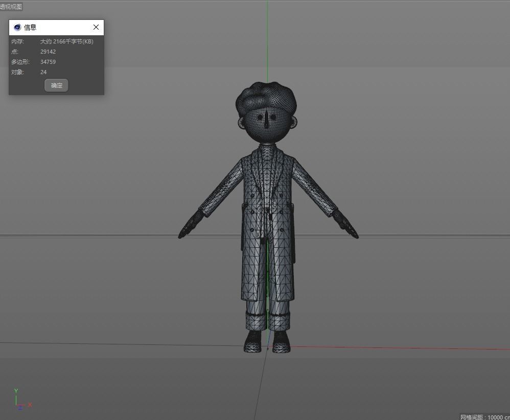
Task: Click the polygon count 34759
Action: (x=48, y=62)
